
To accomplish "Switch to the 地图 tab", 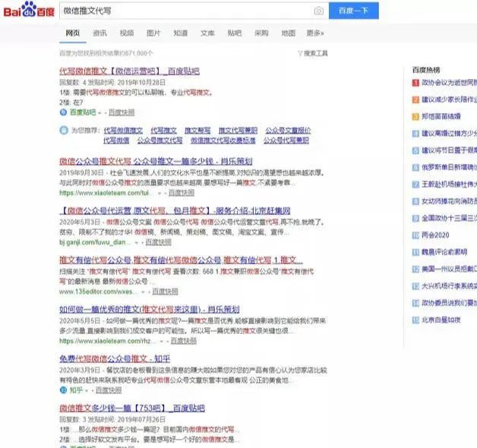I will coord(289,33).
